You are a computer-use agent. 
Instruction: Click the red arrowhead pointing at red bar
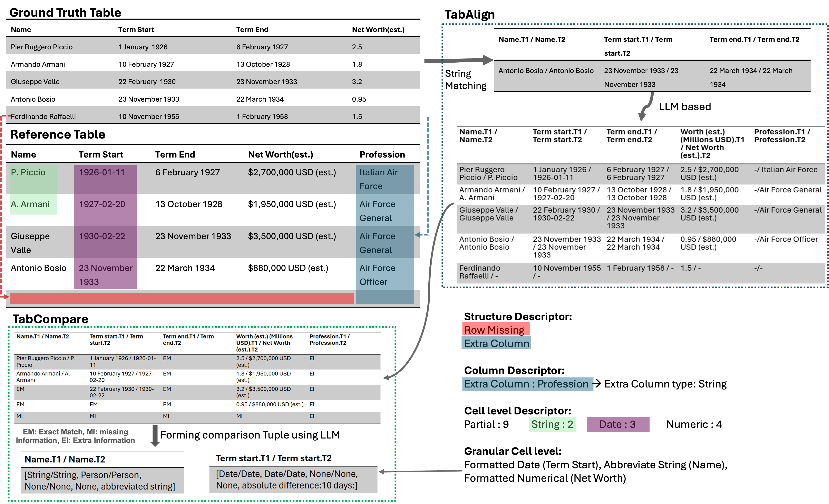pyautogui.click(x=6, y=297)
